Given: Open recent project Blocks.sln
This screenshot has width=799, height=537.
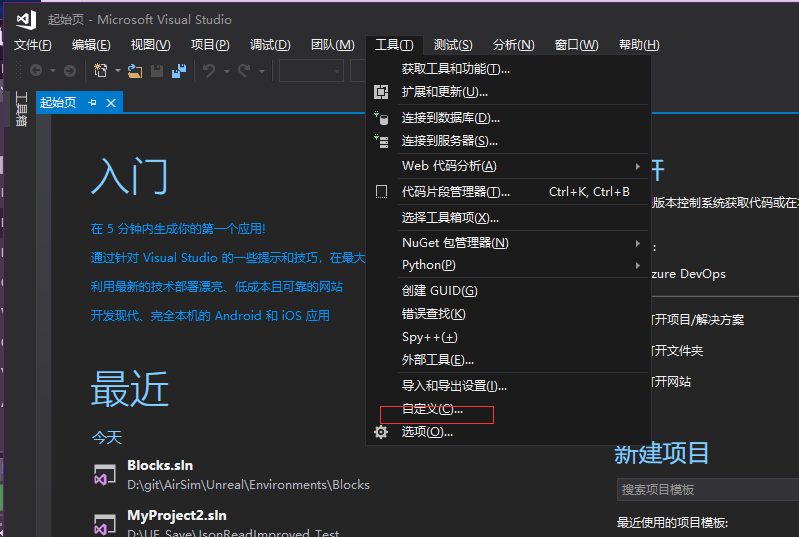Looking at the screenshot, I should coord(232,475).
